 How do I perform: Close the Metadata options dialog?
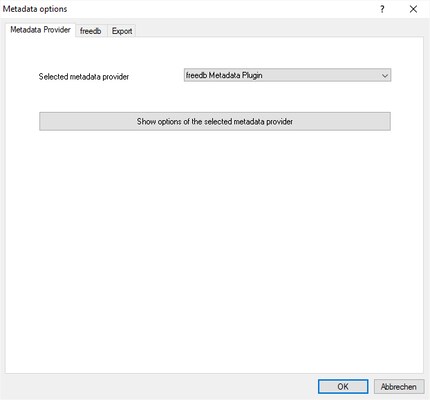413,9
